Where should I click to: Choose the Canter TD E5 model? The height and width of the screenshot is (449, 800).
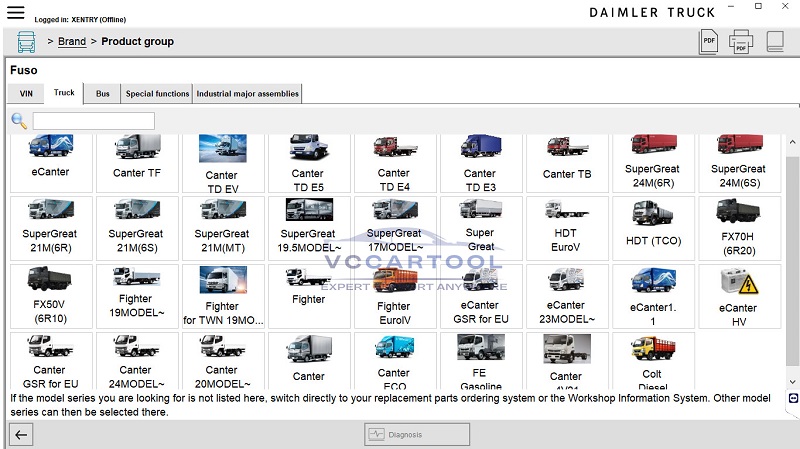pos(309,163)
